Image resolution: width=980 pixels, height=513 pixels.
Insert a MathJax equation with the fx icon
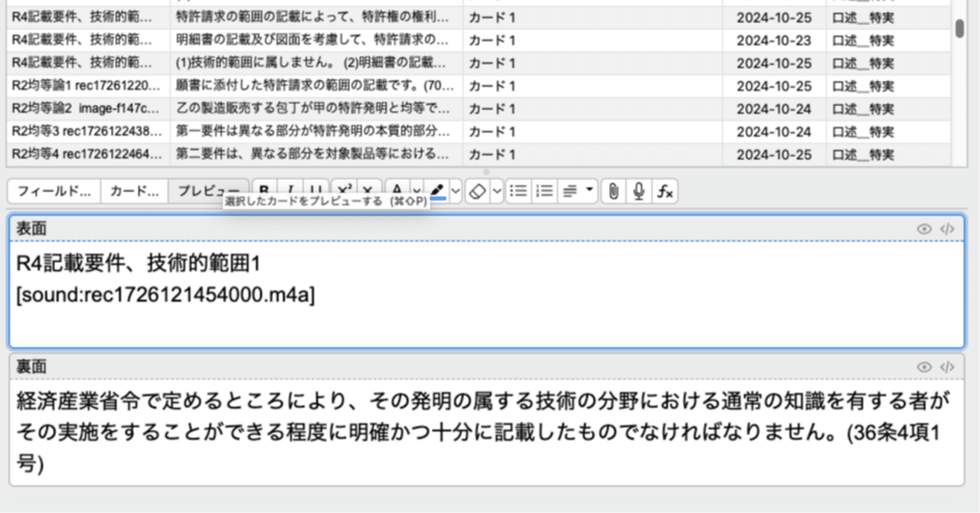[664, 191]
